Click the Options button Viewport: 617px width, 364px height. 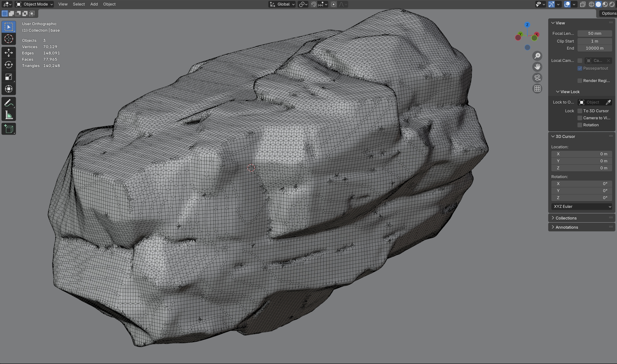point(609,13)
